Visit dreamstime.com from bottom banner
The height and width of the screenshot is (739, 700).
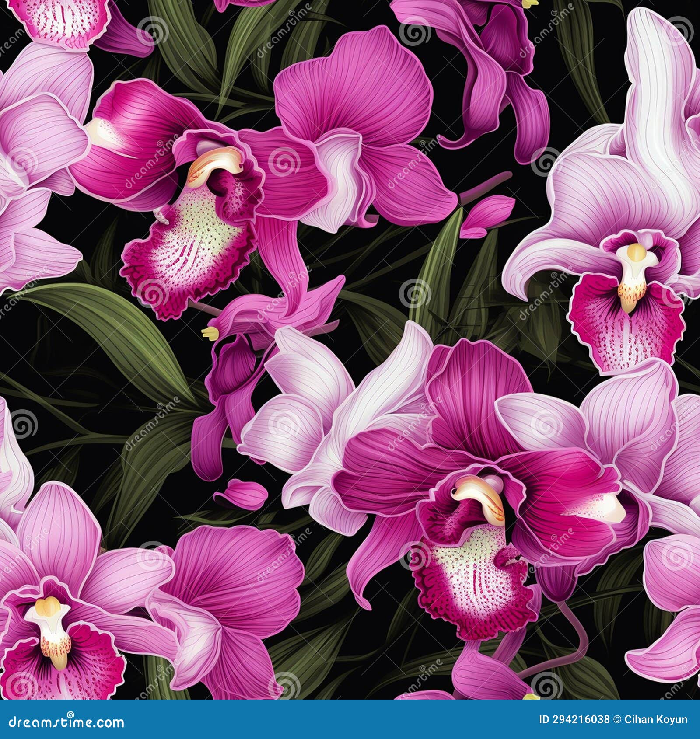[66, 719]
